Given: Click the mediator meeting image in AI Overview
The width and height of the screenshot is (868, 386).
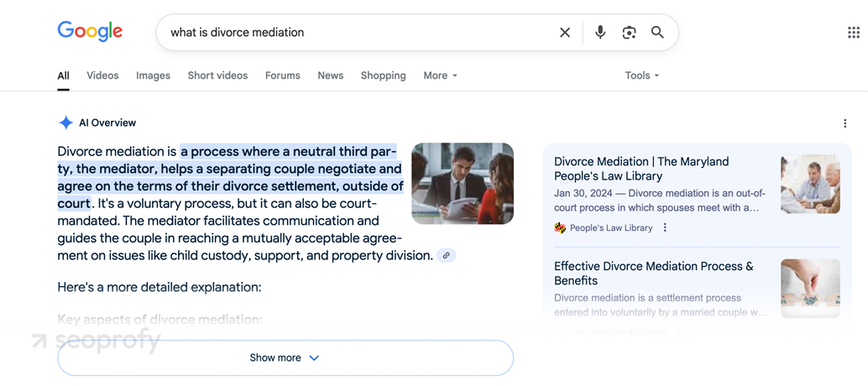Looking at the screenshot, I should click(463, 184).
